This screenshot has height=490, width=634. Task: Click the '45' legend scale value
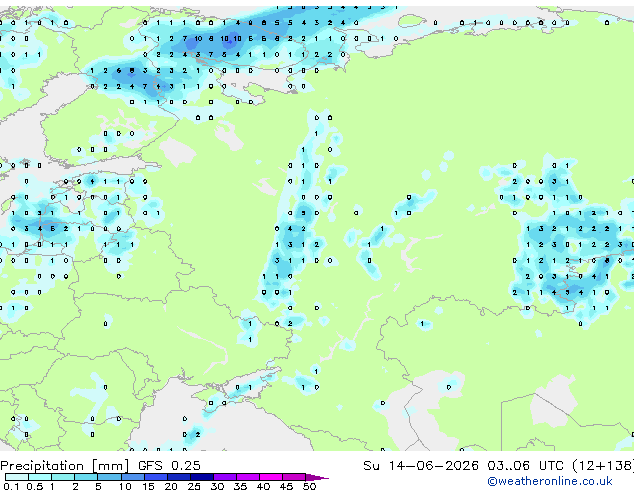(x=286, y=486)
